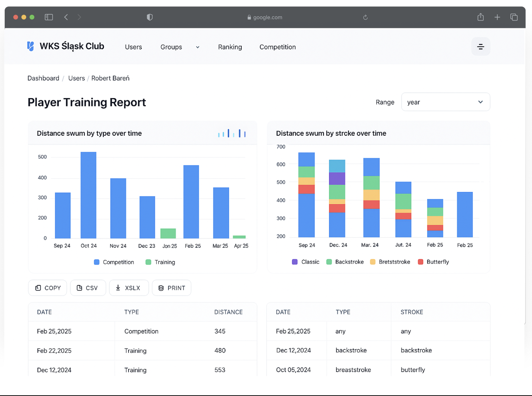Go to Dashboard breadcrumb
This screenshot has height=396, width=532.
(43, 78)
